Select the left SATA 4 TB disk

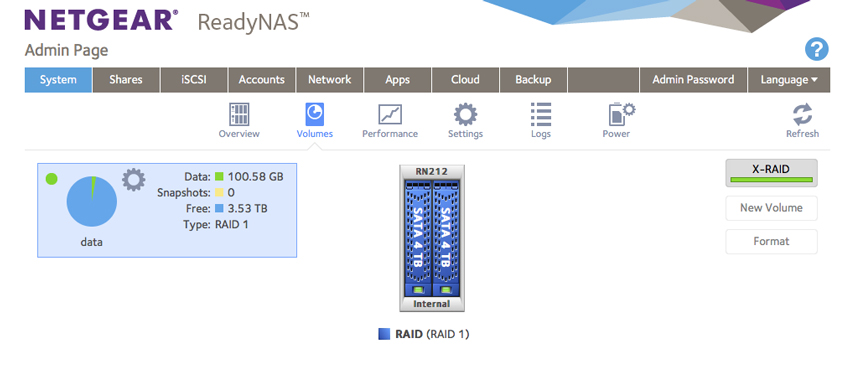418,238
